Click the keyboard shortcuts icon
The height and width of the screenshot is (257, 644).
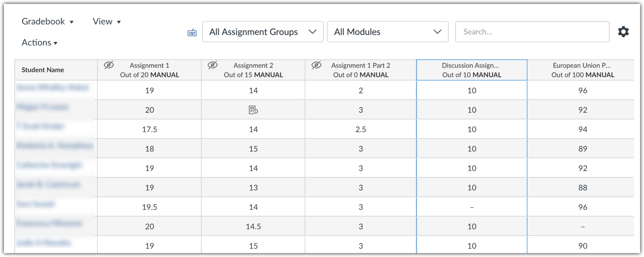point(192,32)
